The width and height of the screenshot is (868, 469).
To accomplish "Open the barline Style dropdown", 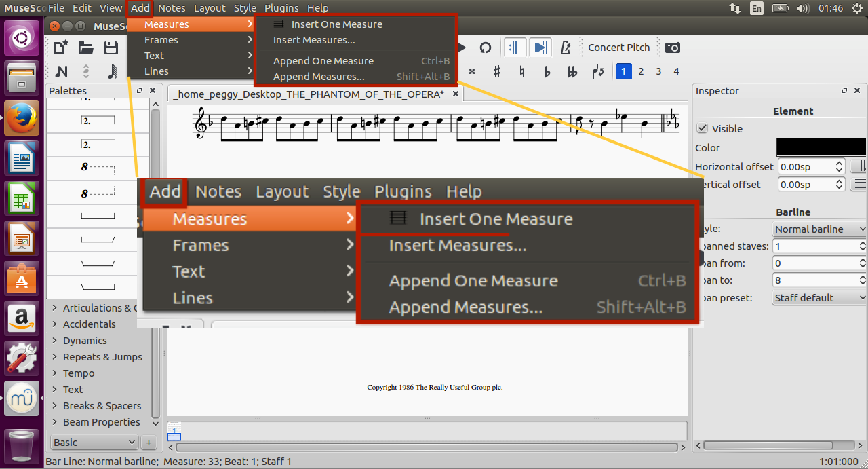I will pyautogui.click(x=819, y=229).
